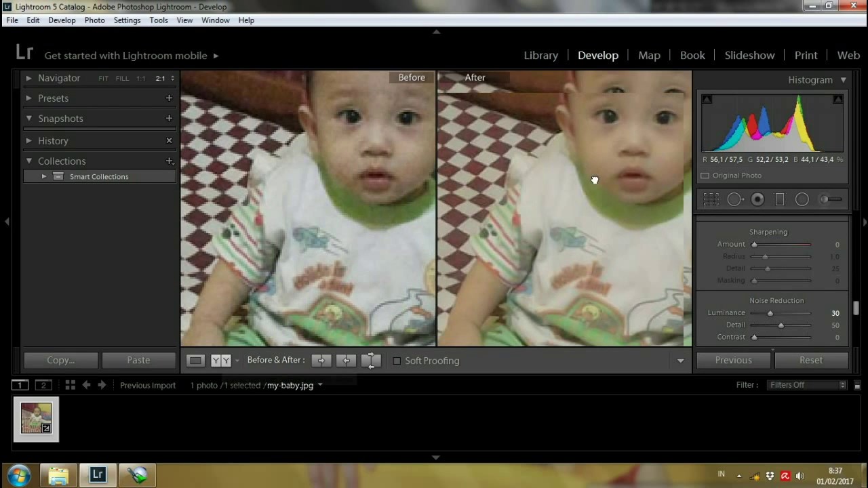The image size is (868, 488).
Task: Toggle the histogram clipping indicator triangle
Action: point(707,99)
